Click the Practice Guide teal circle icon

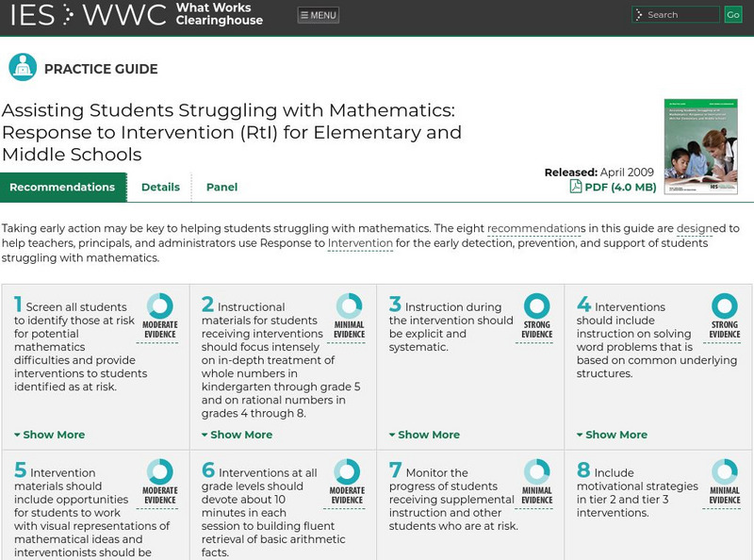(23, 68)
